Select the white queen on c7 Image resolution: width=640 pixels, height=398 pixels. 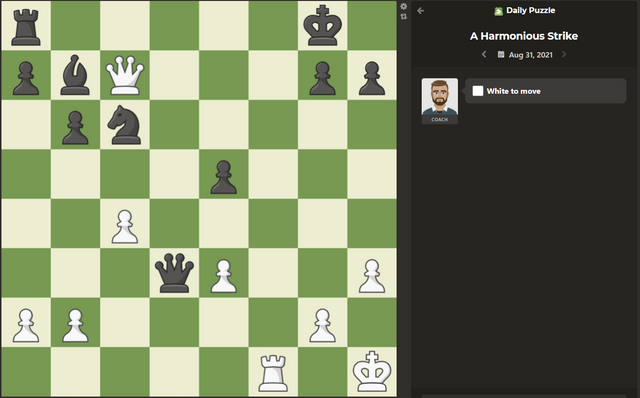click(125, 76)
